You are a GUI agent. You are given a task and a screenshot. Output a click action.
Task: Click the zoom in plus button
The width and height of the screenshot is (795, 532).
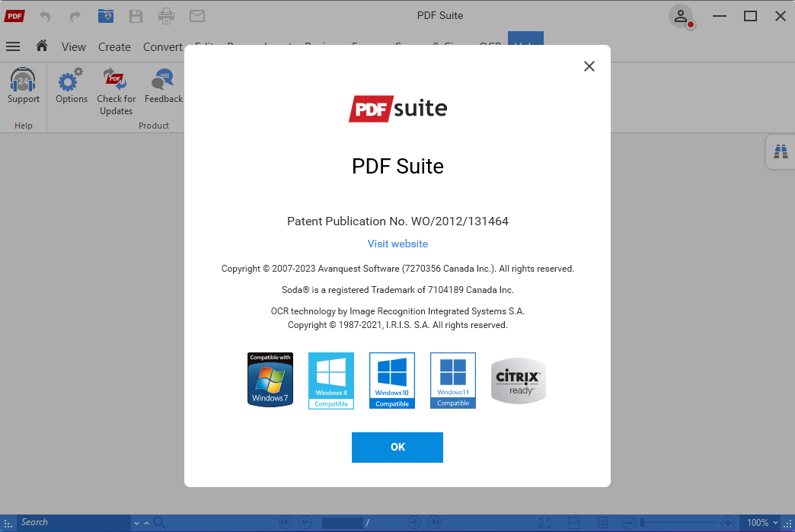click(727, 522)
